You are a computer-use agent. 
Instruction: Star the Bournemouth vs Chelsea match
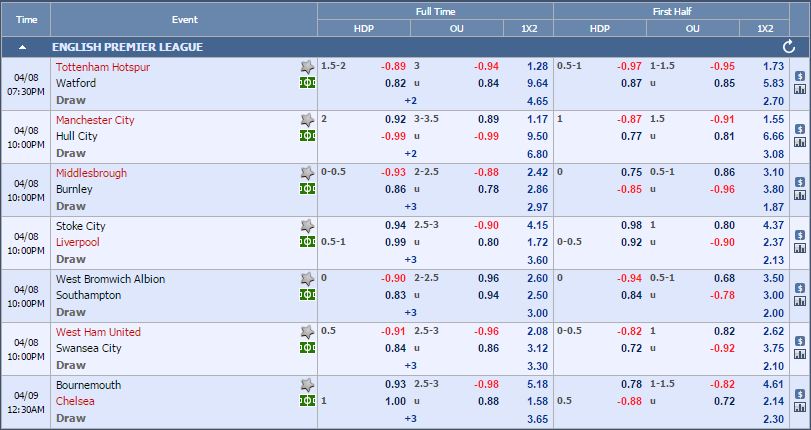click(307, 384)
